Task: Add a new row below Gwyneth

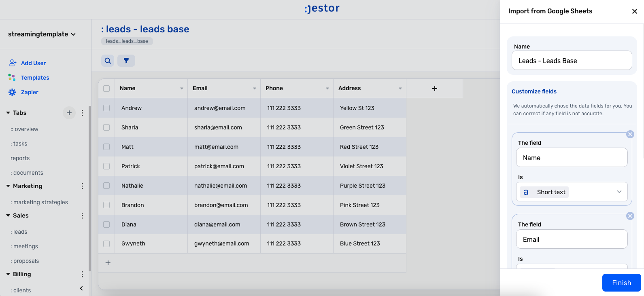Action: click(x=108, y=263)
